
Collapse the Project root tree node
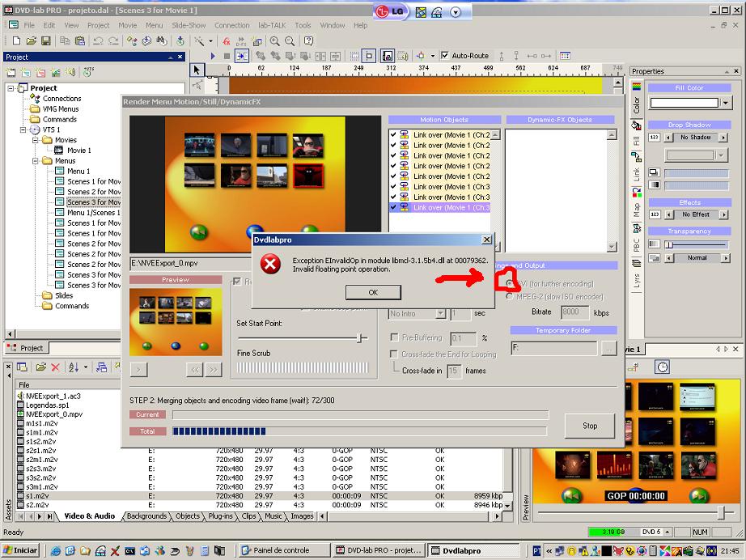[x=11, y=88]
